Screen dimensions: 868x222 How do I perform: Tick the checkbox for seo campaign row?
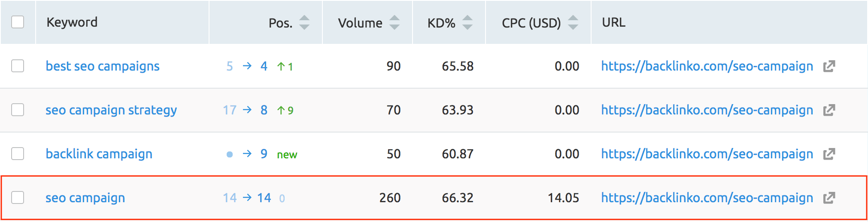tap(18, 197)
